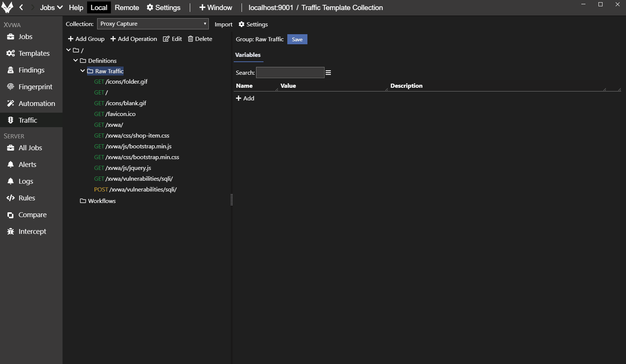Click the Alerts bell icon
This screenshot has width=626, height=364.
pos(10,164)
